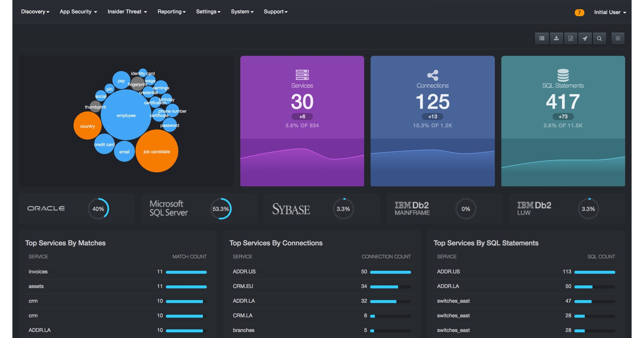Click the SQL Statements database icon

tap(563, 75)
